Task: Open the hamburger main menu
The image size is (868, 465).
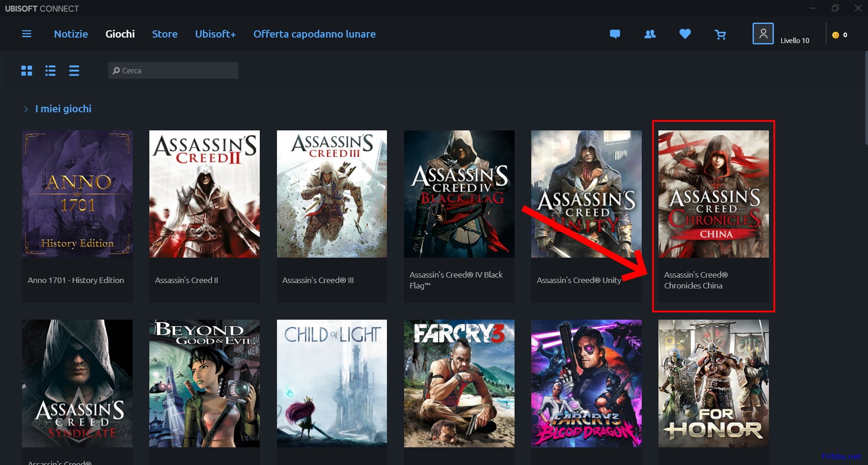Action: pyautogui.click(x=27, y=34)
